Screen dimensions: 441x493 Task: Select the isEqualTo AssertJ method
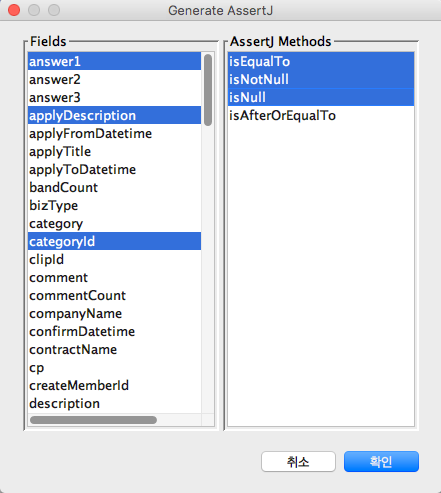pos(321,62)
